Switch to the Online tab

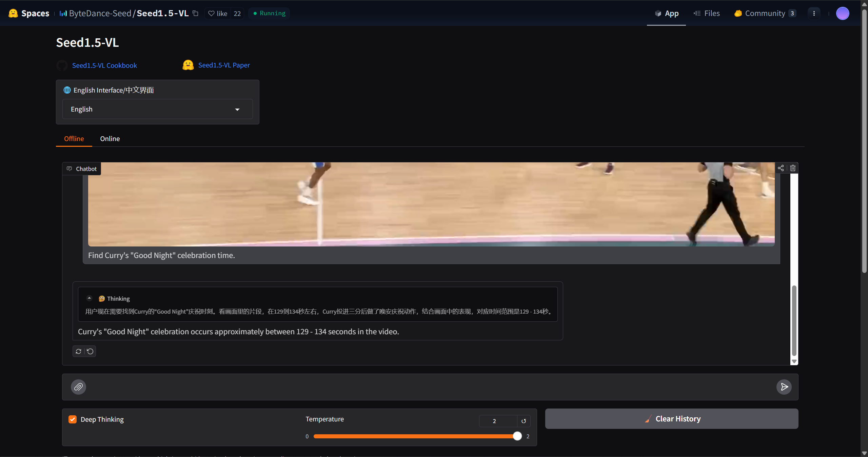(110, 139)
